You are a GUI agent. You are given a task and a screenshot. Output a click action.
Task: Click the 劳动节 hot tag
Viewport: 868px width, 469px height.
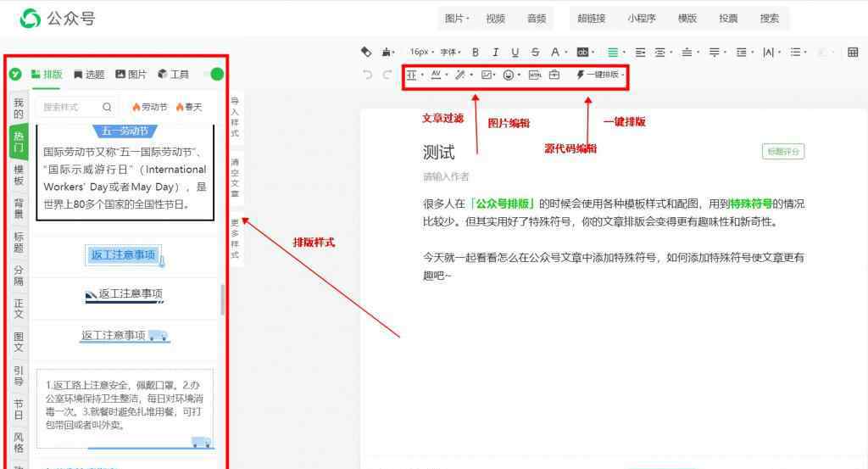[x=149, y=107]
